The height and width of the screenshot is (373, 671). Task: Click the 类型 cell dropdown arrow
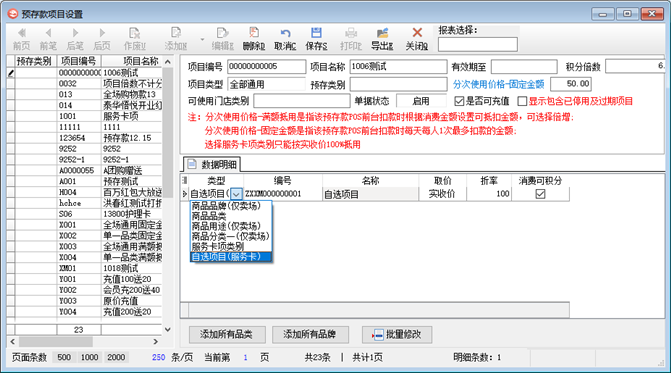tap(236, 194)
